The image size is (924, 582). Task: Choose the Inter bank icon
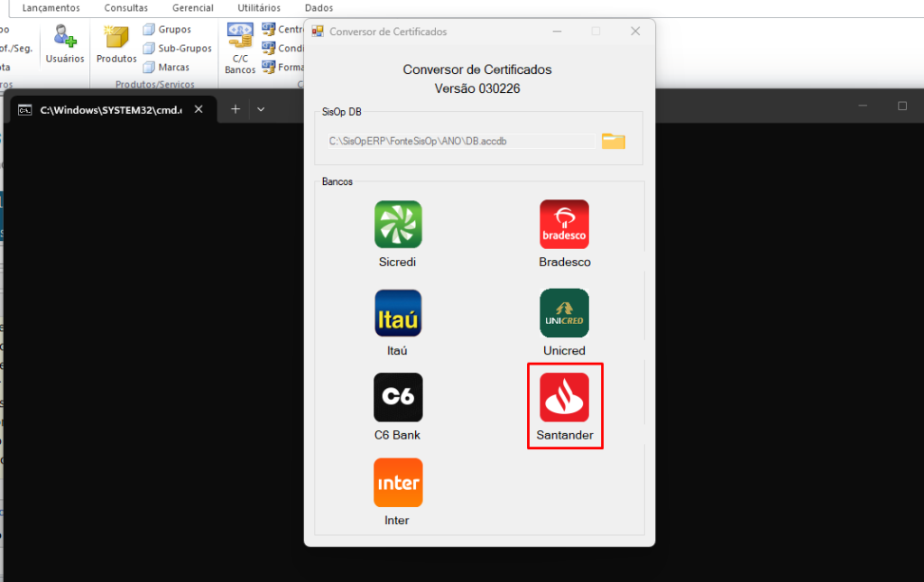coord(398,483)
